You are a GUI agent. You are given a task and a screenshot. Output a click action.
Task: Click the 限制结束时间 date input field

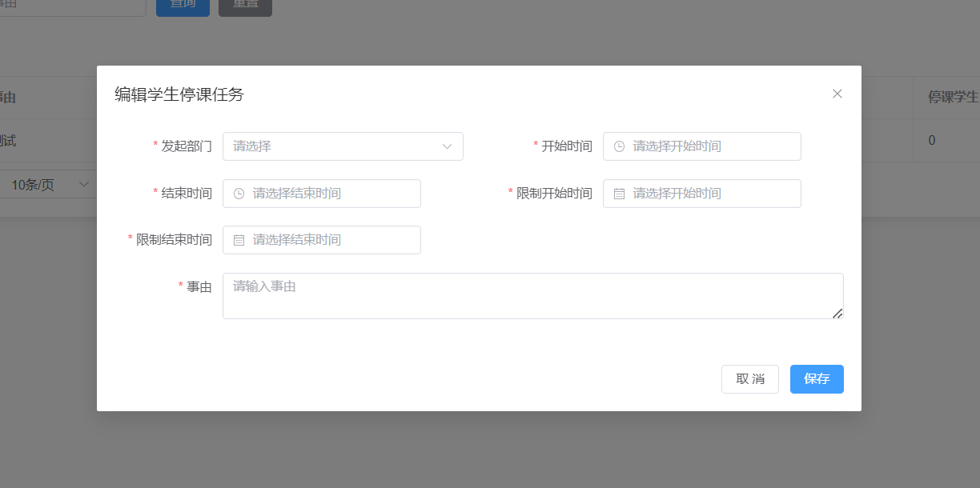[x=322, y=240]
